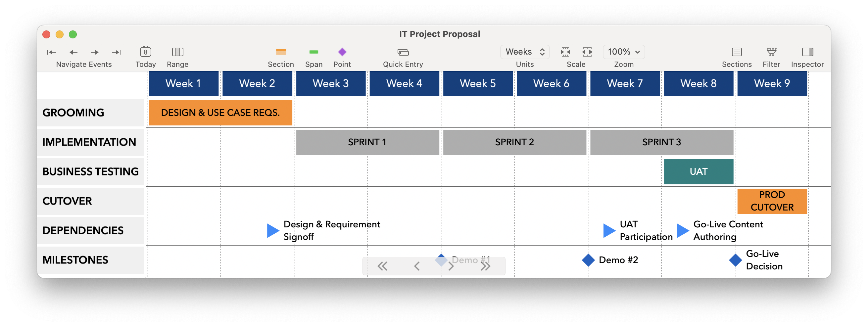Select the SPRINT 2 span
Viewport: 868px width, 327px height.
click(514, 142)
